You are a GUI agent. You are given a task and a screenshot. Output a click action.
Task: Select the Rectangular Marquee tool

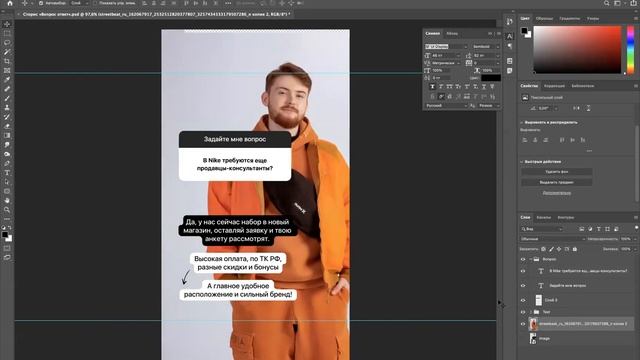(x=7, y=33)
